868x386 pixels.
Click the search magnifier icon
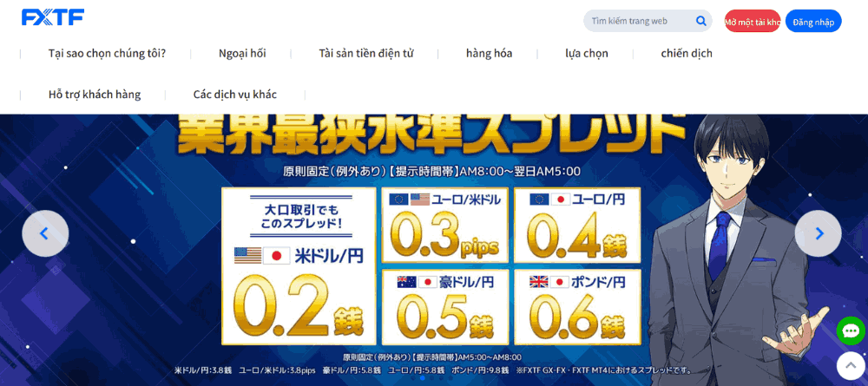click(700, 21)
